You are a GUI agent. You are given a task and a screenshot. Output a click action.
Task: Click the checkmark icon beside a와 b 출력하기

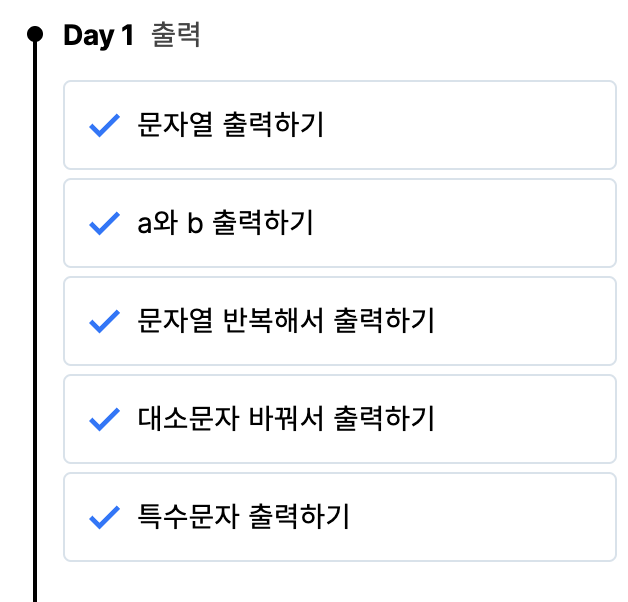[104, 224]
